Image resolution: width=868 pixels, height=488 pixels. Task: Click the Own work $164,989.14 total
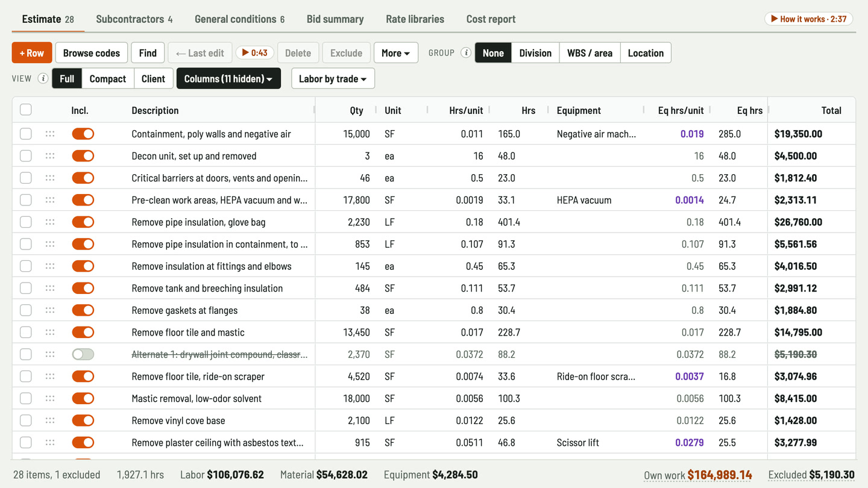[698, 475]
